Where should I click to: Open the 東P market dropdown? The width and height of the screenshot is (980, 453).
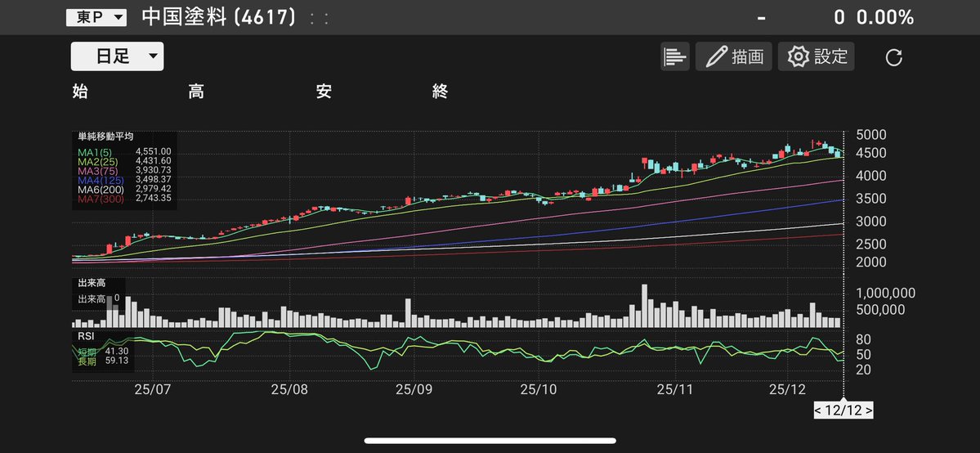click(x=96, y=17)
